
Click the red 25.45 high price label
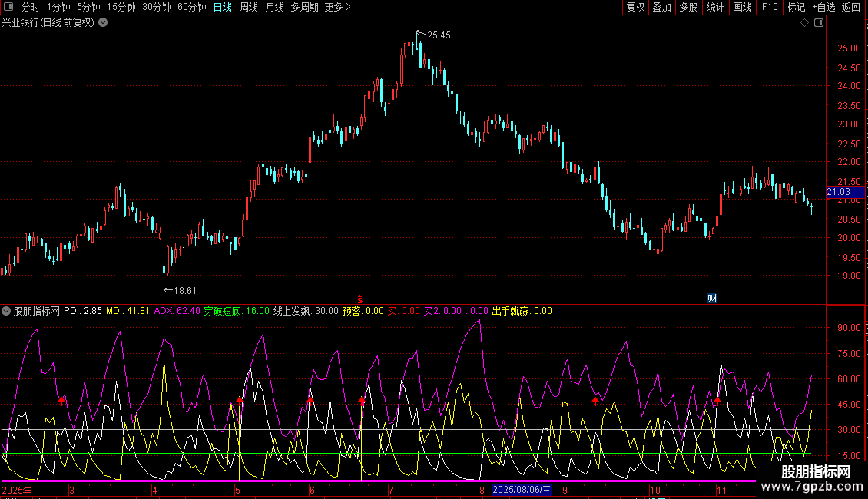coord(439,35)
